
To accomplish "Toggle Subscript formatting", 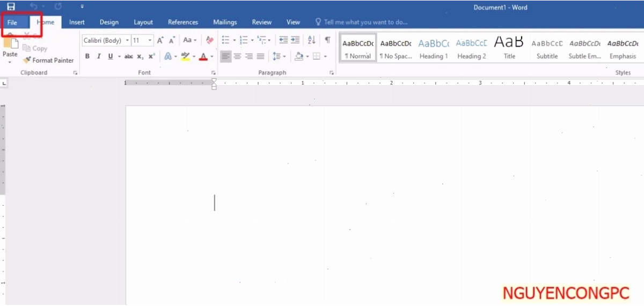I will click(x=140, y=56).
